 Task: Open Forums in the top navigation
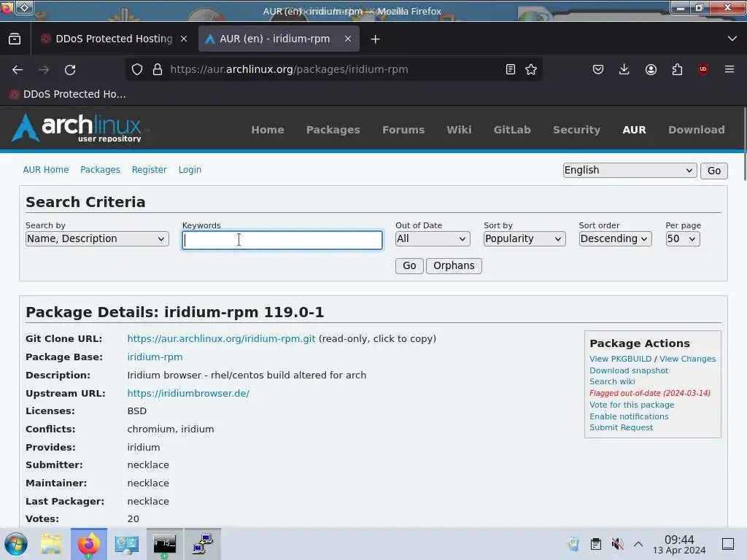403,130
